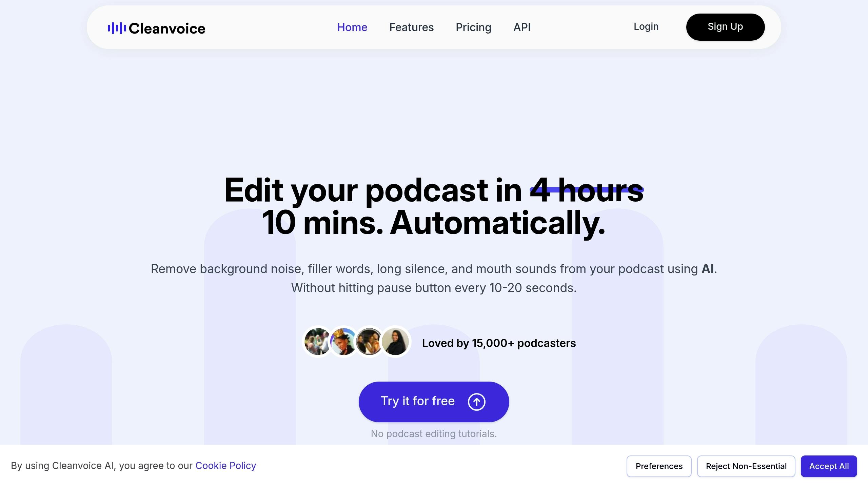Viewport: 868px width, 488px height.
Task: Accept all cookies
Action: (x=829, y=466)
